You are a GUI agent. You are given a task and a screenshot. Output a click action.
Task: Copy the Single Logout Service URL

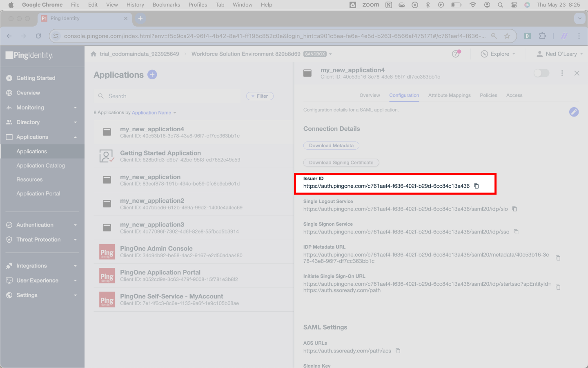coord(514,209)
